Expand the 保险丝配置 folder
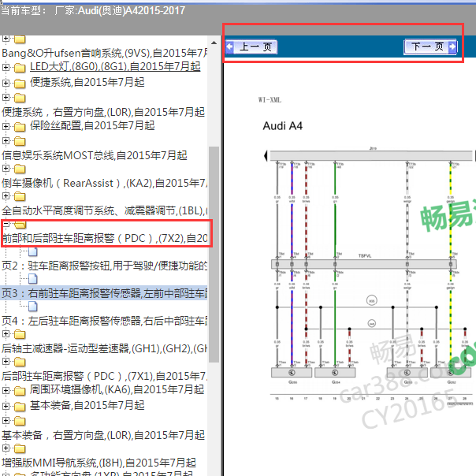Image resolution: width=476 pixels, height=476 pixels. (x=6, y=126)
